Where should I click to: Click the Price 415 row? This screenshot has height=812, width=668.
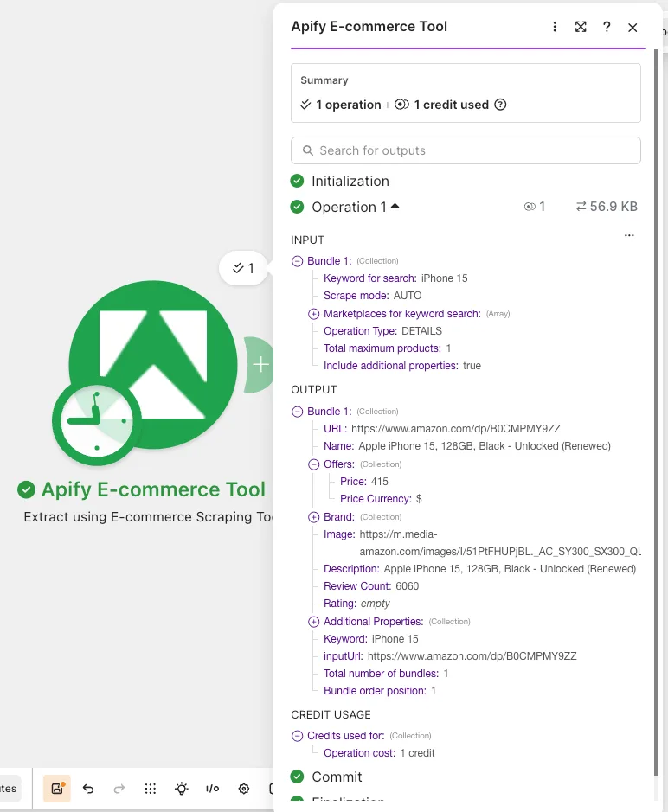click(x=363, y=482)
